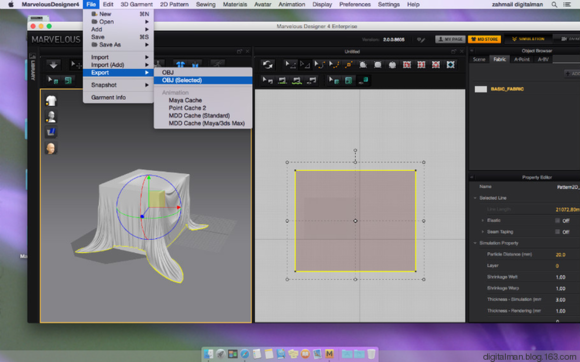Click the Particle Distance value field

566,254
